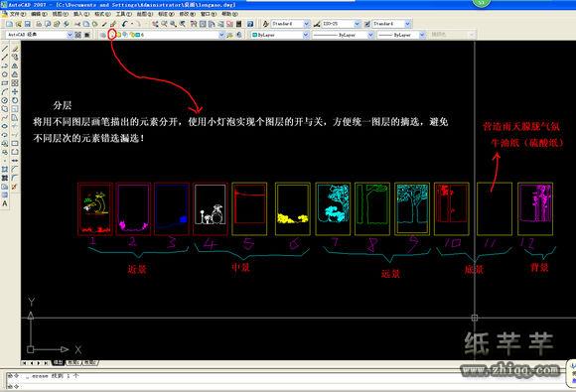Toggle the layer lightbulb on/off icon
This screenshot has width=576, height=392.
(113, 35)
